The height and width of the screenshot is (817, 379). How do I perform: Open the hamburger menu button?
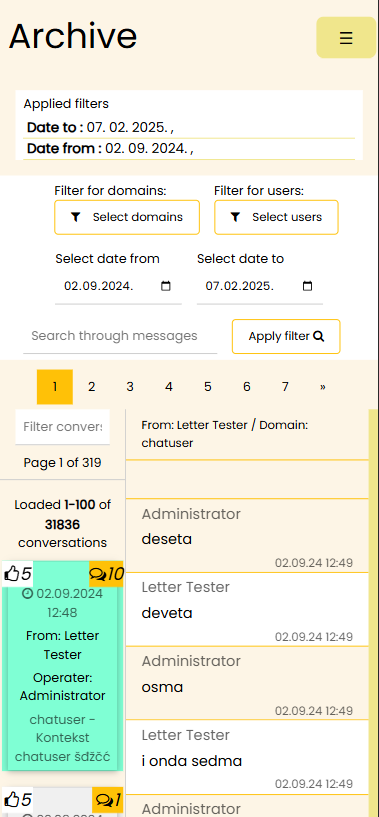coord(346,38)
